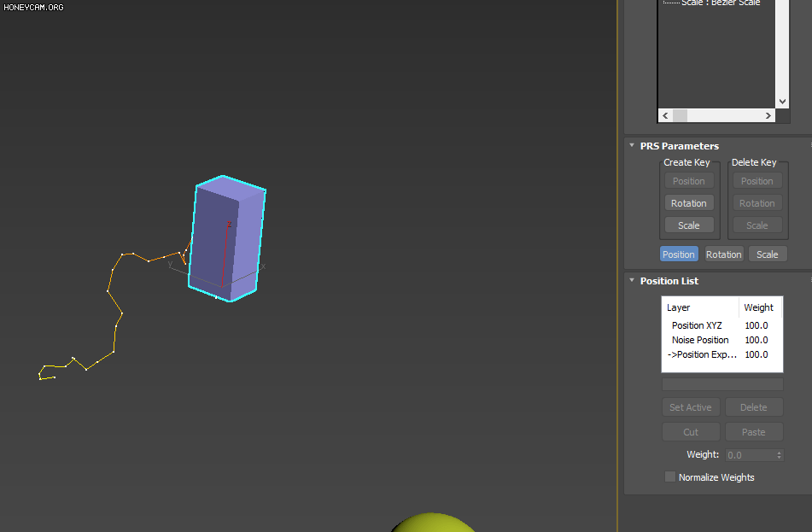Screen dimensions: 812x532
Task: Click weight value of Noise Position
Action: pyautogui.click(x=757, y=340)
